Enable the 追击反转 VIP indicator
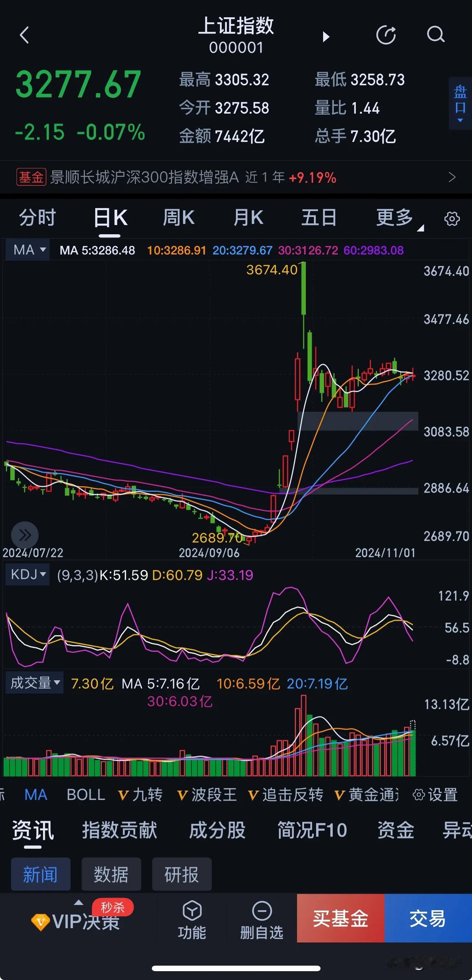The height and width of the screenshot is (980, 472). tap(286, 795)
